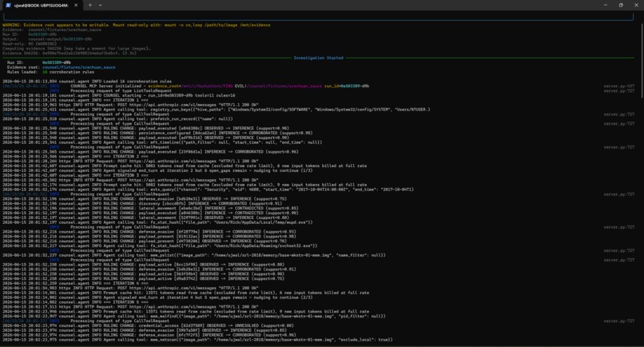Click the dim 'Output: counsel-output/0e503389-d9b' line
Image resolution: width=644 pixels, height=347 pixels.
click(x=47, y=39)
